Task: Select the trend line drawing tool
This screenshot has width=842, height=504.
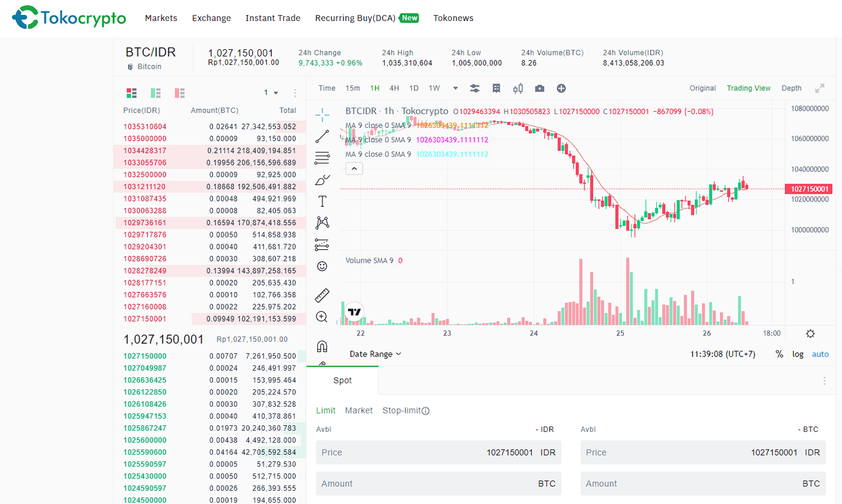Action: tap(322, 136)
